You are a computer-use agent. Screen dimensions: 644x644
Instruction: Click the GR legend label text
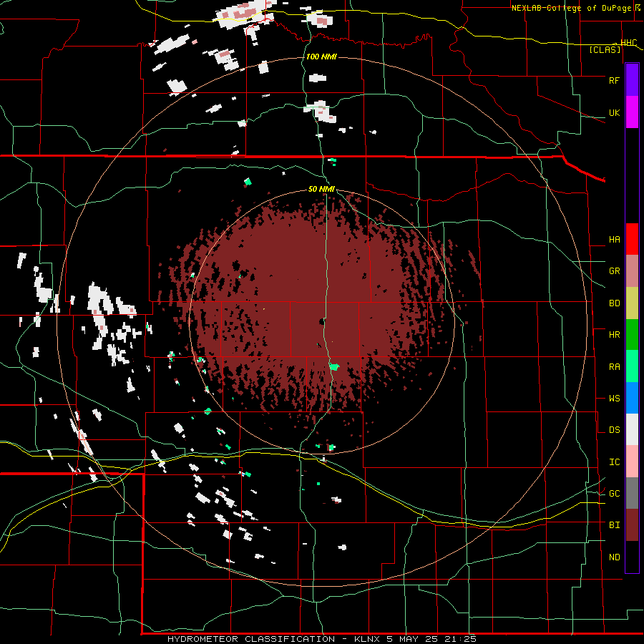pos(614,271)
